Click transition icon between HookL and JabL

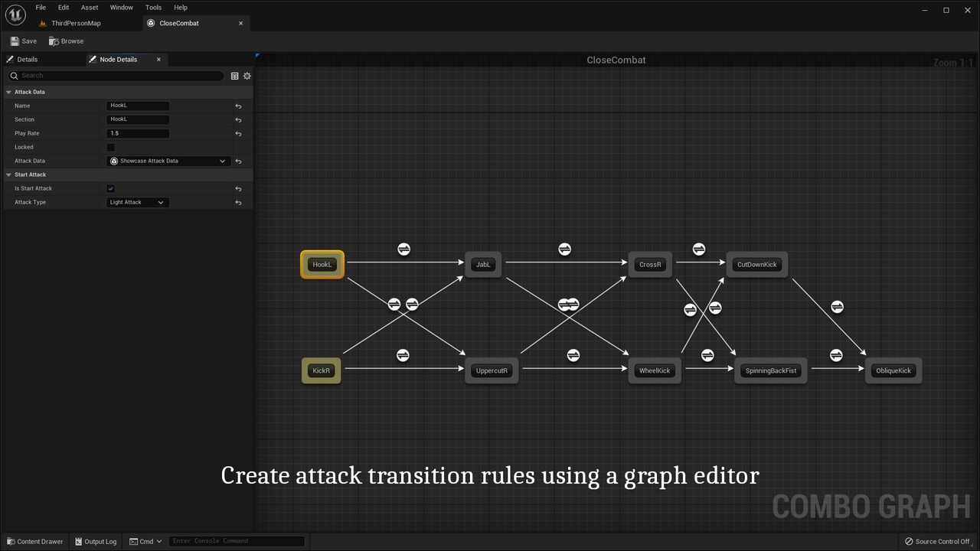pos(403,249)
